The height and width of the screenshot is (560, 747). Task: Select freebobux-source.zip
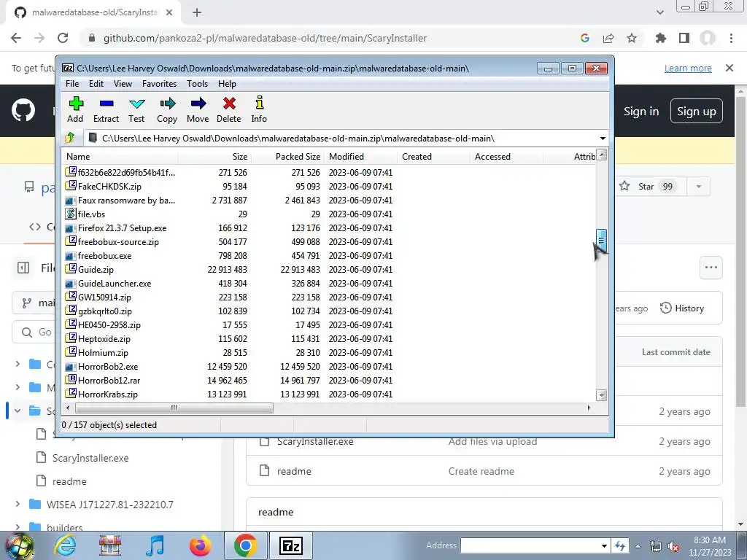(x=118, y=242)
